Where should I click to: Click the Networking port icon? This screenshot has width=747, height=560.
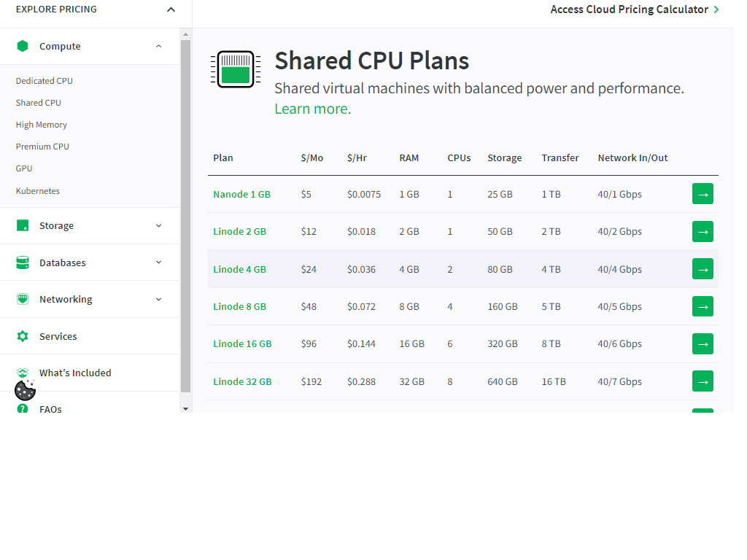23,299
